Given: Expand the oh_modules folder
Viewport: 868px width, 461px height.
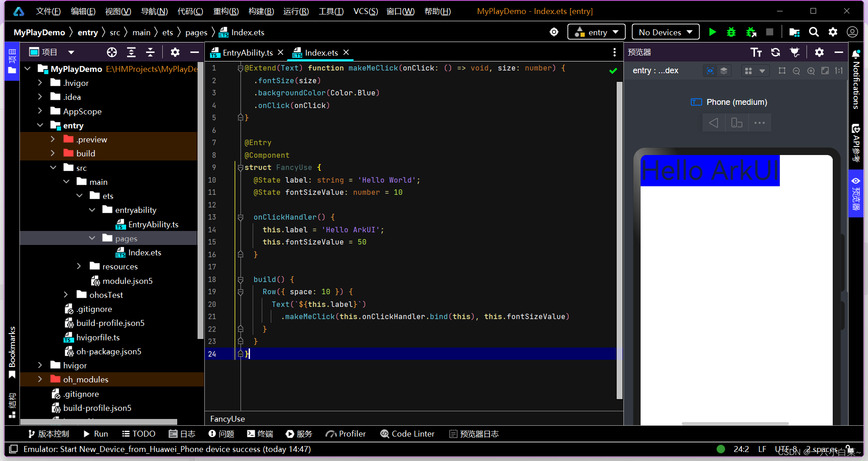Looking at the screenshot, I should point(40,379).
